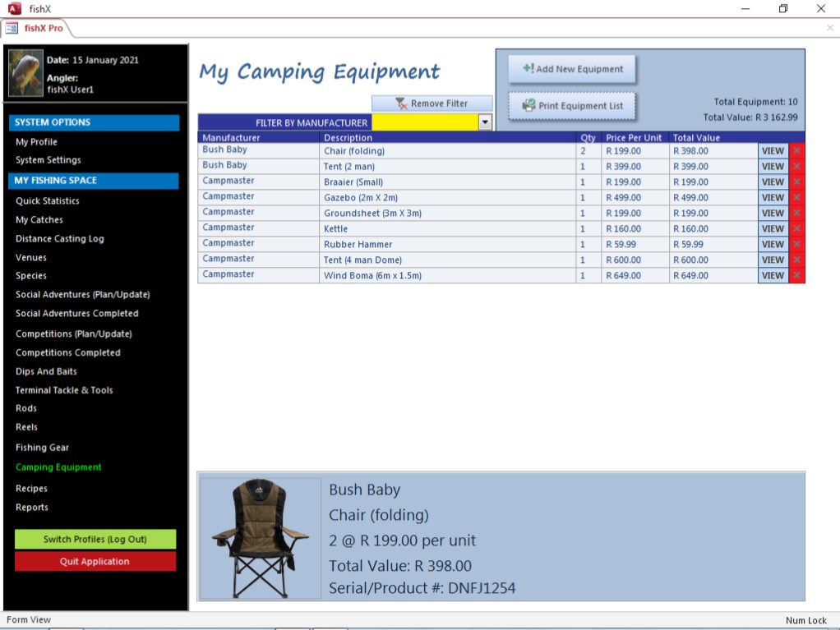The image size is (840, 630).
Task: Open the fishX Pro document tab
Action: click(43, 28)
